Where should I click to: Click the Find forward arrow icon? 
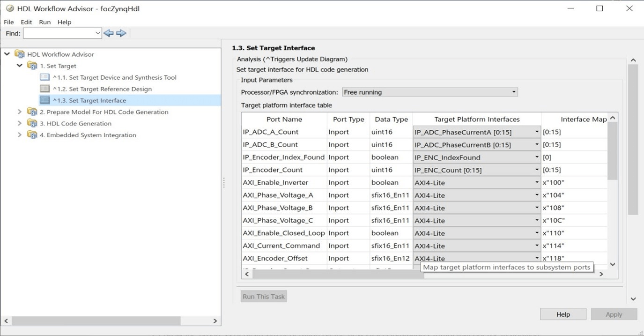click(121, 33)
